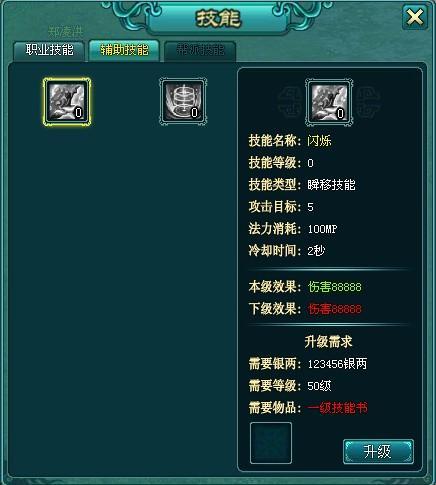The height and width of the screenshot is (485, 436).
Task: Select the dimmed 帮派技能 tab
Action: [200, 51]
